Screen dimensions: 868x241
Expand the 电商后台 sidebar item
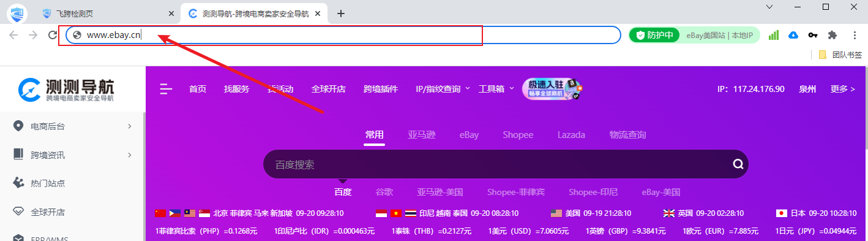tap(72, 126)
